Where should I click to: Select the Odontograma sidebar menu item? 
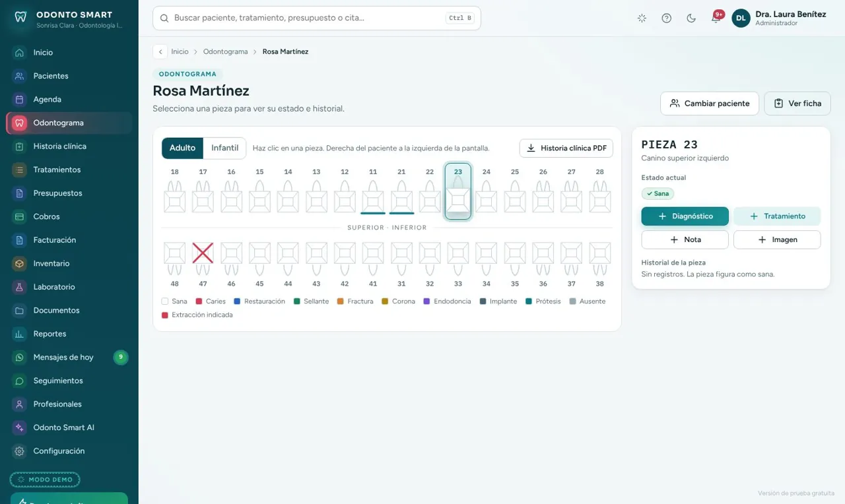click(69, 123)
